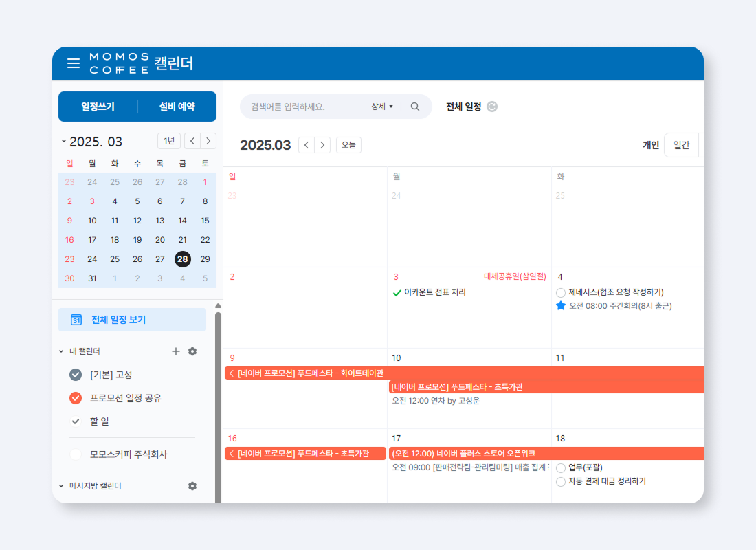
Task: Open the hamburger menu next to MOMOS COFFEE logo
Action: click(74, 63)
